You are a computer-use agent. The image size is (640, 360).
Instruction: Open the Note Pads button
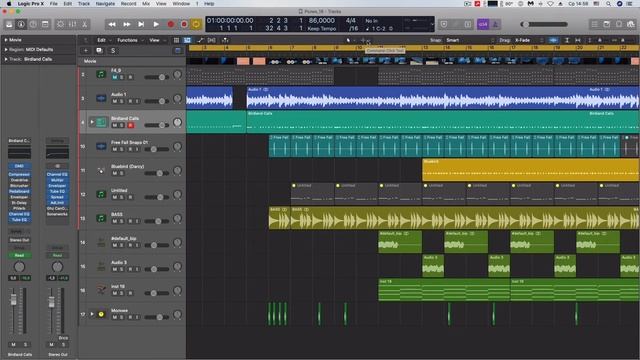[607, 24]
